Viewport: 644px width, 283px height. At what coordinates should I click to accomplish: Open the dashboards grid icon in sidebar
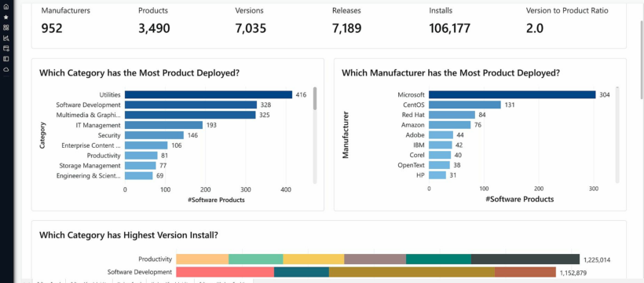pos(5,28)
